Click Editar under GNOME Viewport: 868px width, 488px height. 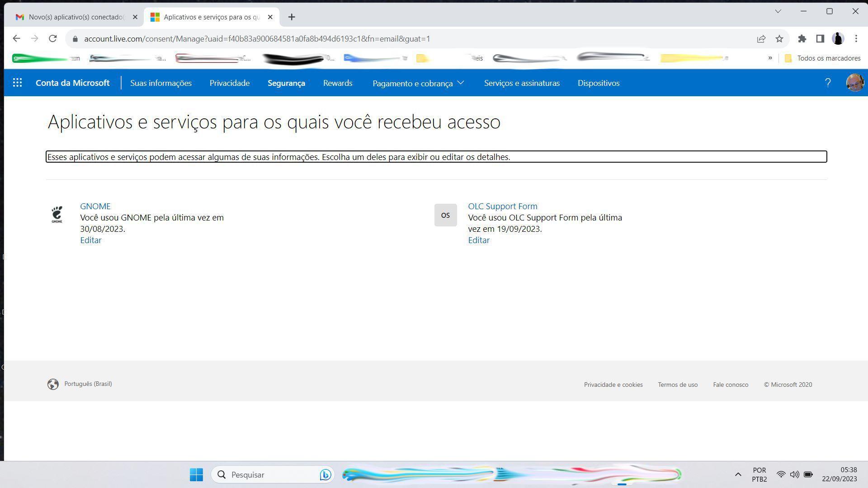click(91, 240)
